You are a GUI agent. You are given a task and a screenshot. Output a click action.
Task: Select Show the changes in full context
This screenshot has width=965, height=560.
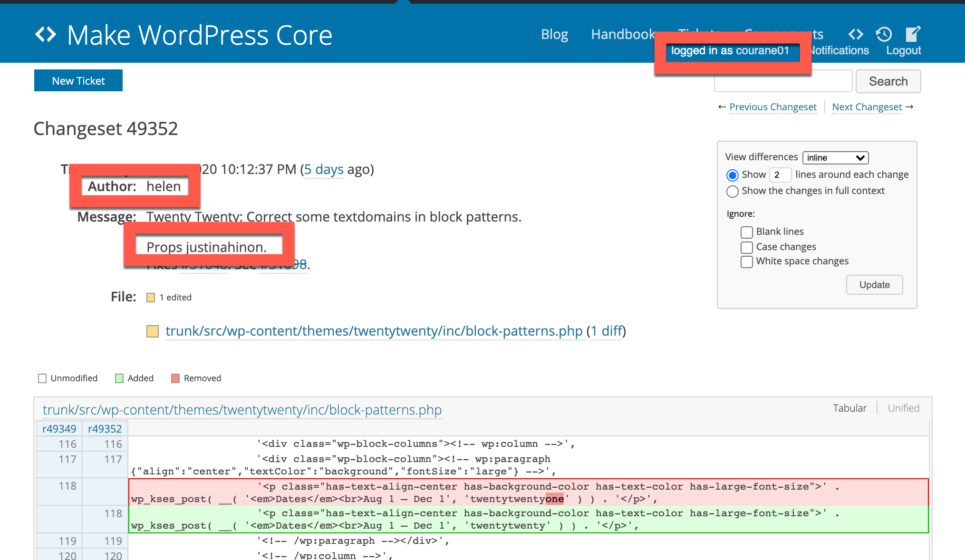733,191
